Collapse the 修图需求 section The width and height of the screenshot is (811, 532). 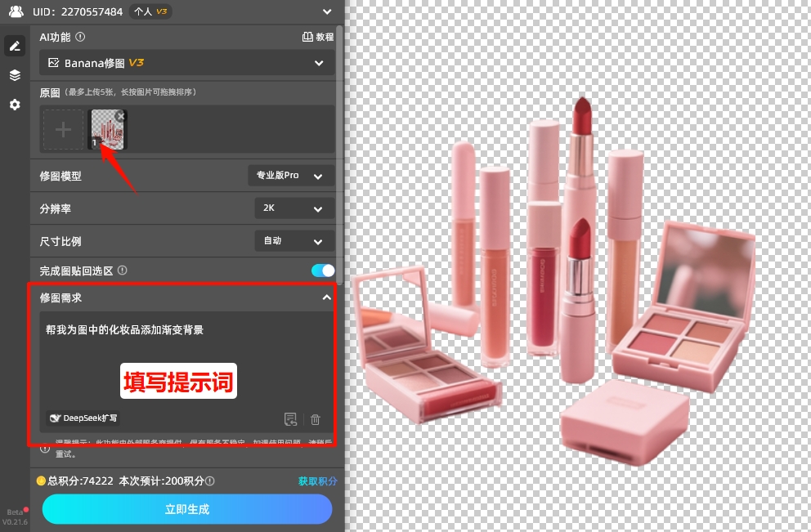pos(326,298)
